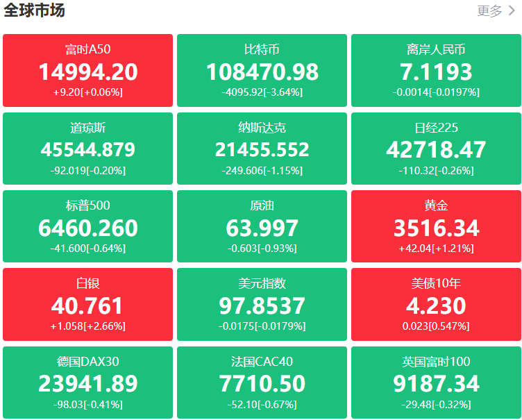Open the 比特币 quote tile

[262, 71]
